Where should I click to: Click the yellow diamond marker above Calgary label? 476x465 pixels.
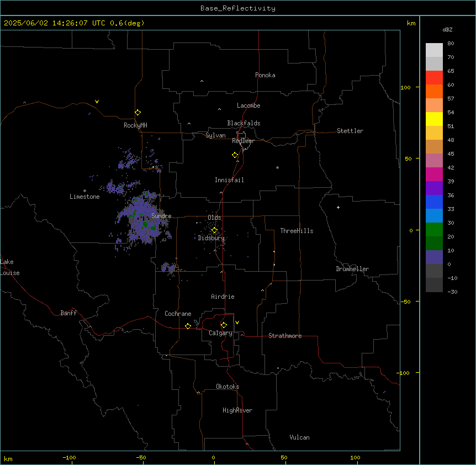pos(224,325)
